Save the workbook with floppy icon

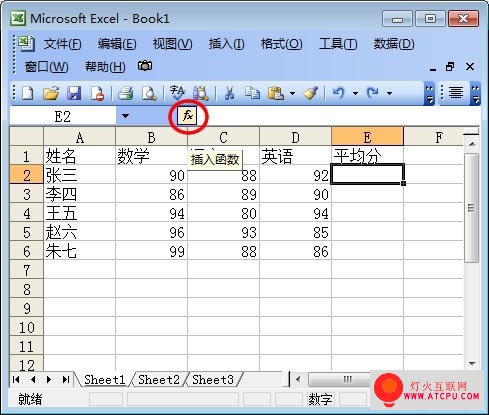tap(74, 93)
